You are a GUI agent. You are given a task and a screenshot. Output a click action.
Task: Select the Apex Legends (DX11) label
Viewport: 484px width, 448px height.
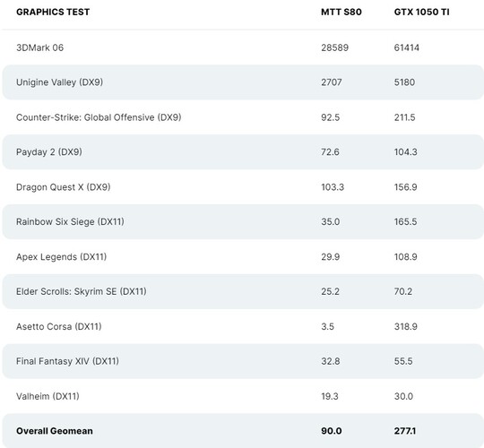pos(62,257)
